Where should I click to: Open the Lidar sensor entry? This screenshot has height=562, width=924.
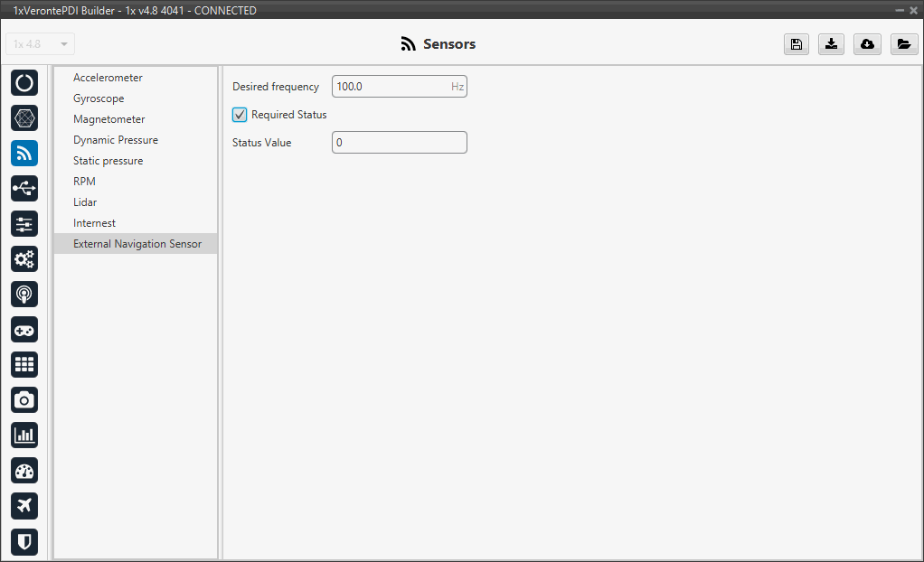tap(85, 202)
